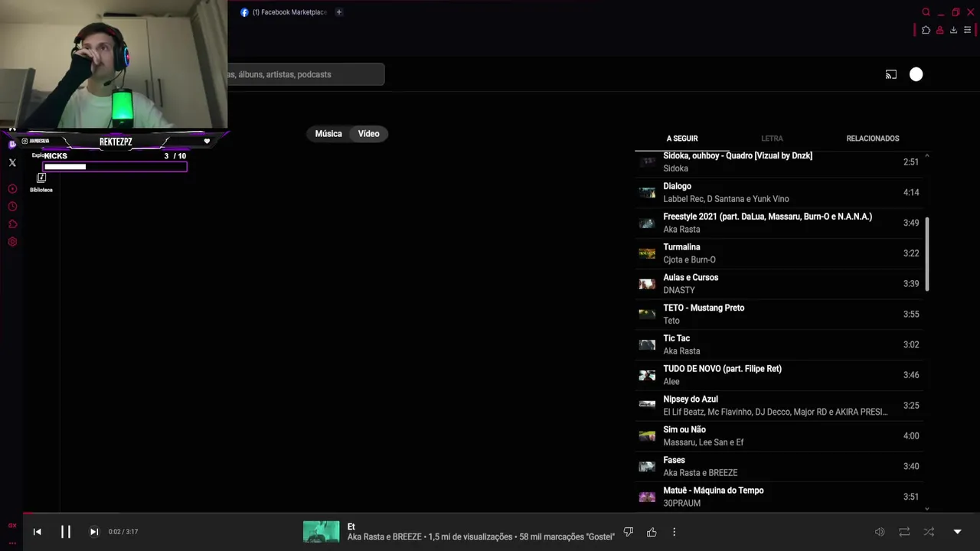Mute the player volume
This screenshot has height=551, width=980.
point(880,532)
